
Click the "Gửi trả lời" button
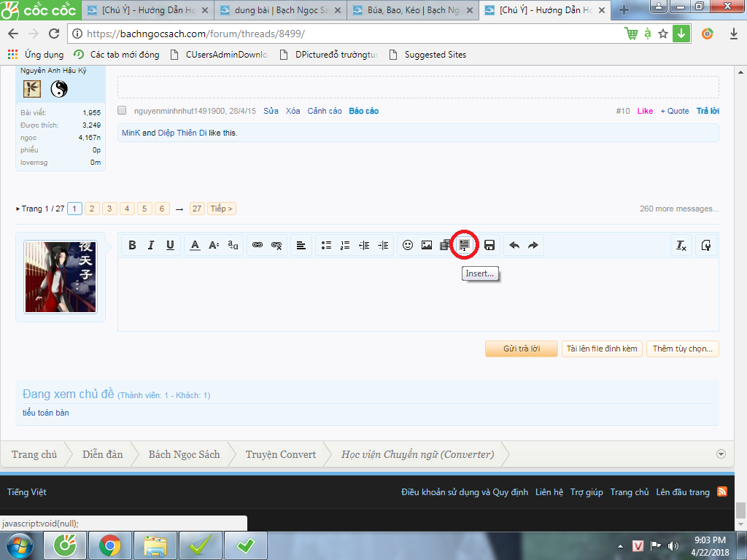[522, 349]
